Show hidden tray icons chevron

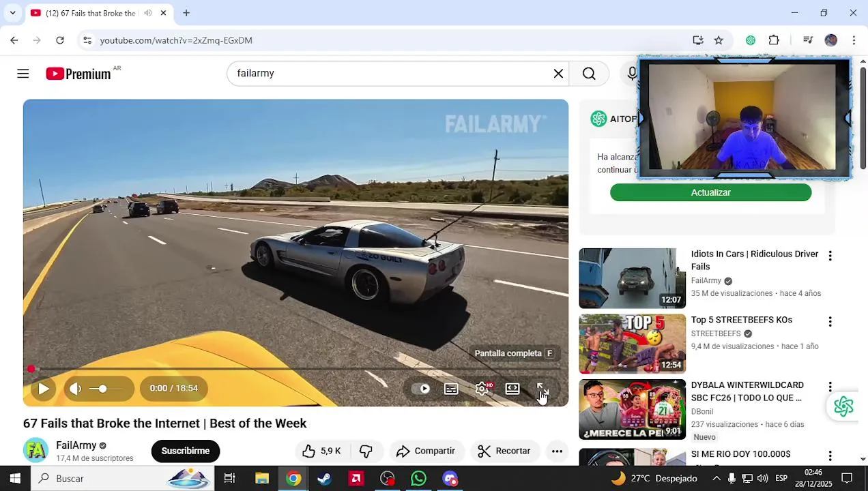pos(716,478)
